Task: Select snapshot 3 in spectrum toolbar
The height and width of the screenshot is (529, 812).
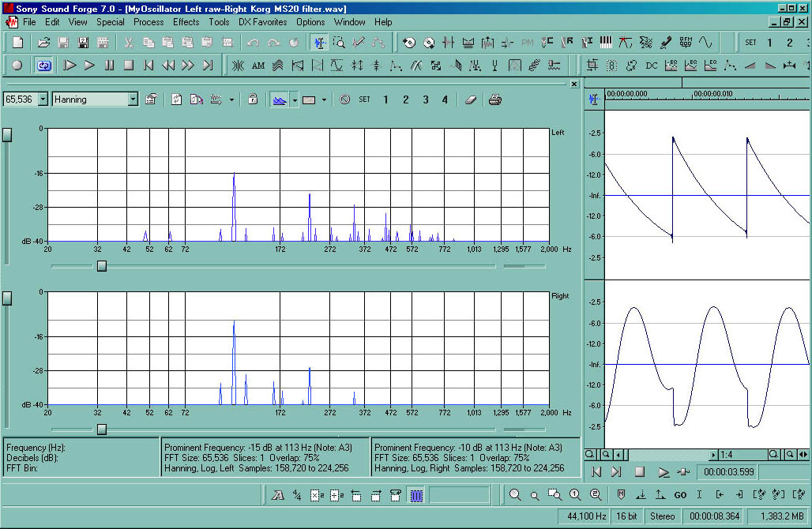Action: pos(425,99)
